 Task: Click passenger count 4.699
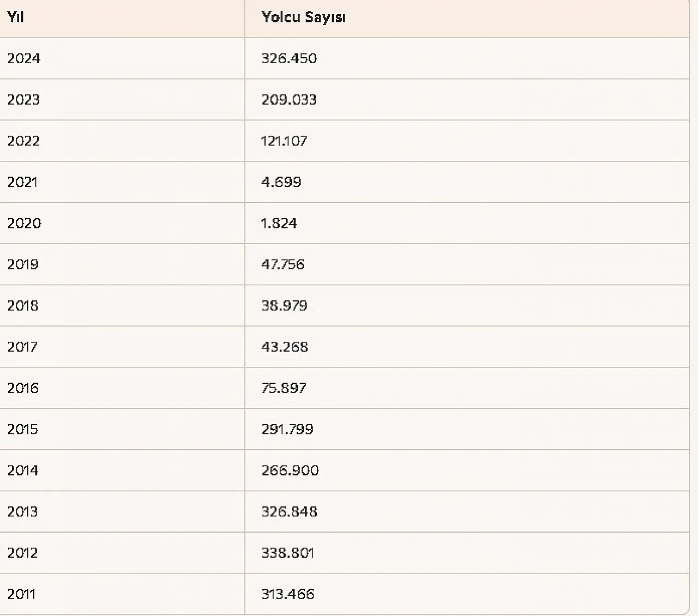click(x=281, y=182)
